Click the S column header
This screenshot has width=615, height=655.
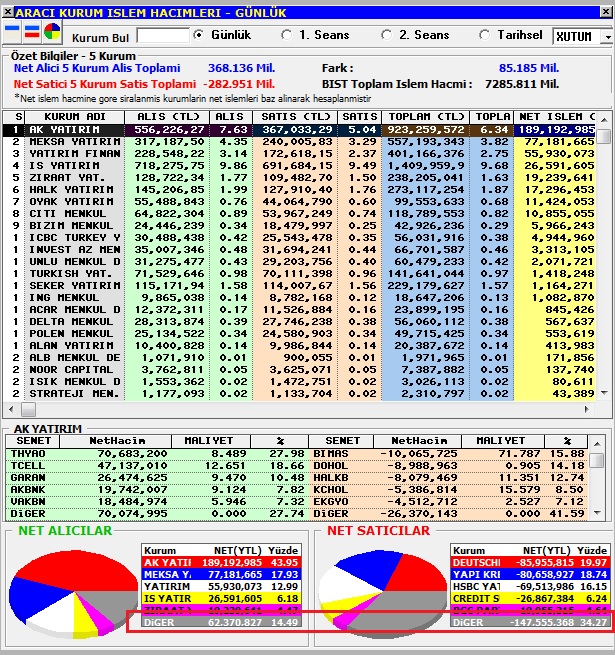[14, 117]
